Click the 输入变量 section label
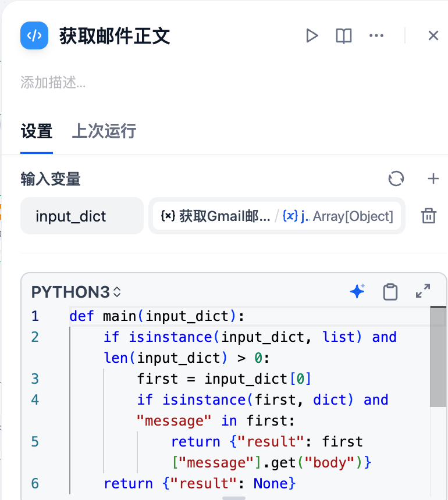Viewport: 448px width, 500px height. pos(51,178)
